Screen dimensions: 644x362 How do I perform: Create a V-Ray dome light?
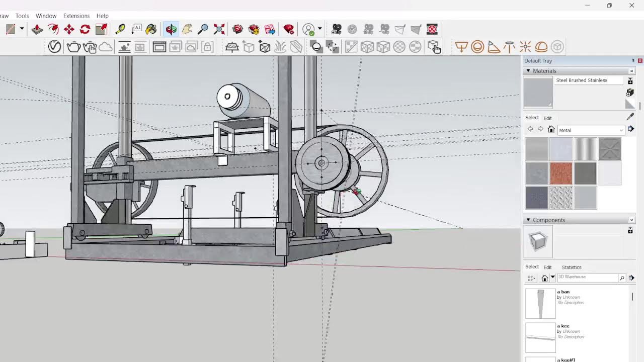coord(541,47)
